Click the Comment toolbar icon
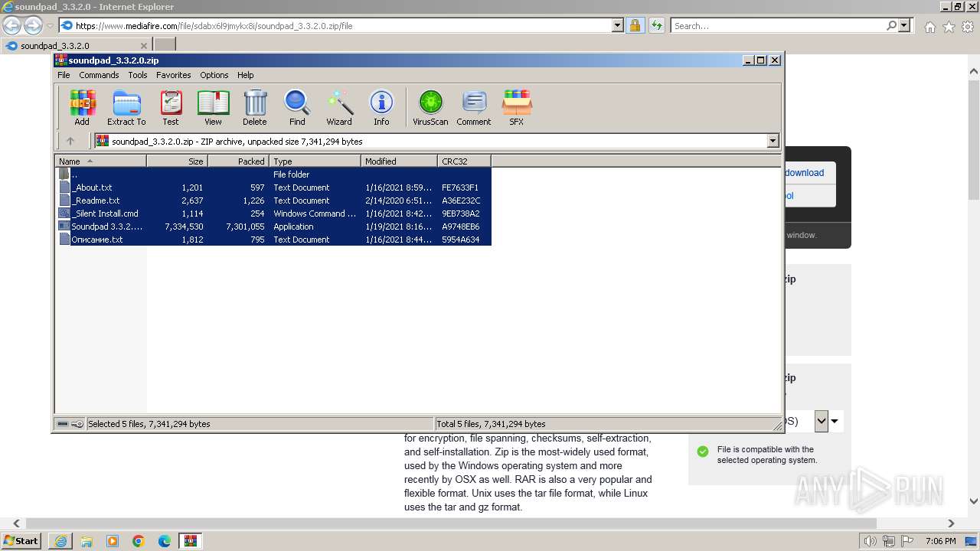Screen dimensions: 980x551 (474, 107)
